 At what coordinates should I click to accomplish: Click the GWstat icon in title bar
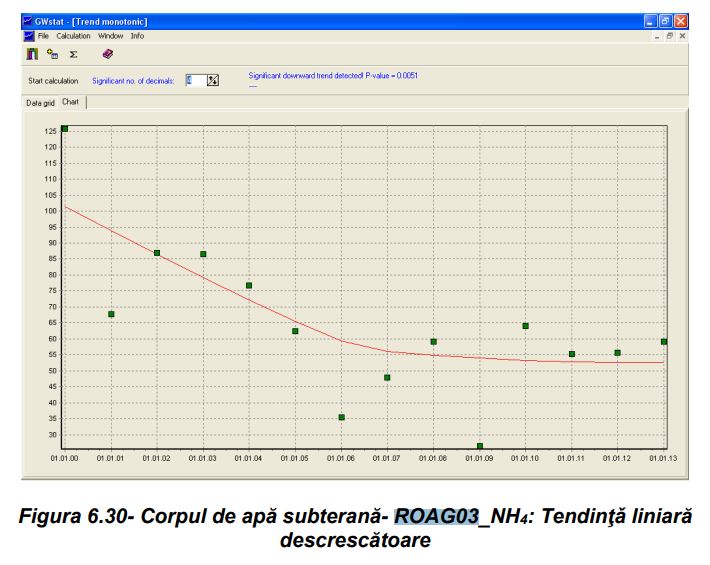pyautogui.click(x=28, y=21)
